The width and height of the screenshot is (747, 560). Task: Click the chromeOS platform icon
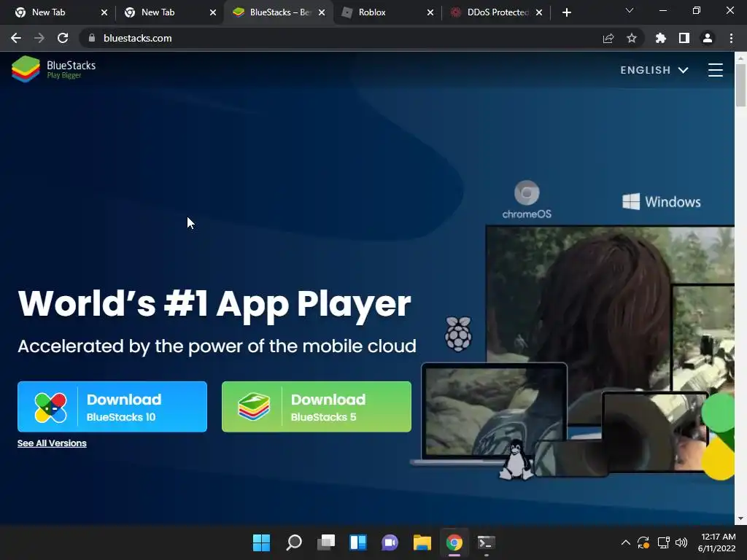(527, 200)
